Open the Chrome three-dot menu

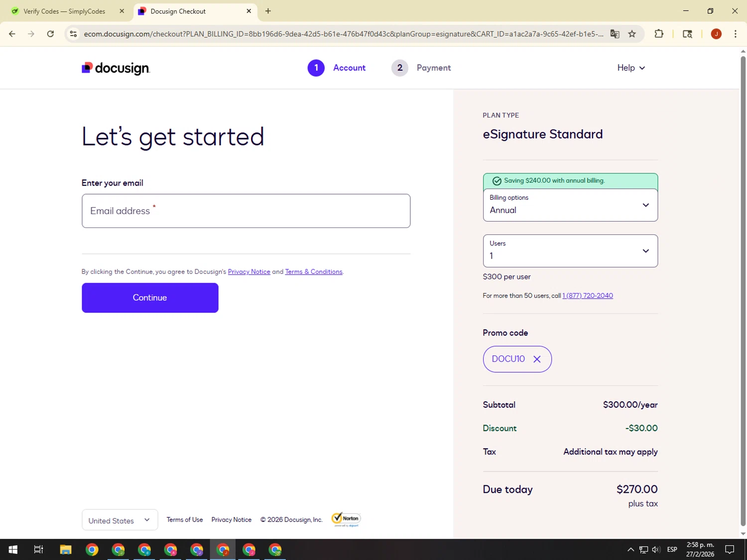point(735,34)
